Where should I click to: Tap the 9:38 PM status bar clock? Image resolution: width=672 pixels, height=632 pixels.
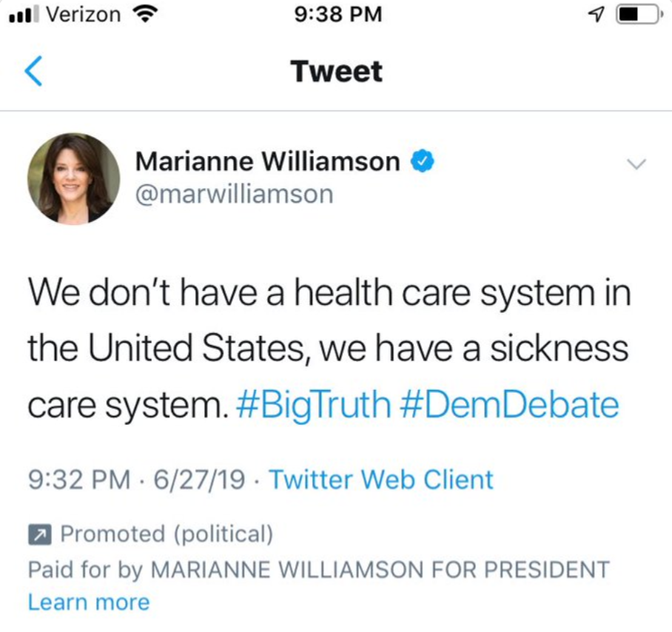(337, 14)
